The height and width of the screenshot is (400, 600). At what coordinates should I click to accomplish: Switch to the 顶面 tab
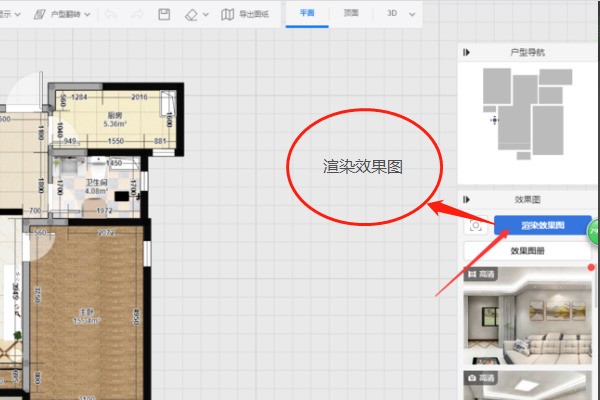pyautogui.click(x=350, y=14)
